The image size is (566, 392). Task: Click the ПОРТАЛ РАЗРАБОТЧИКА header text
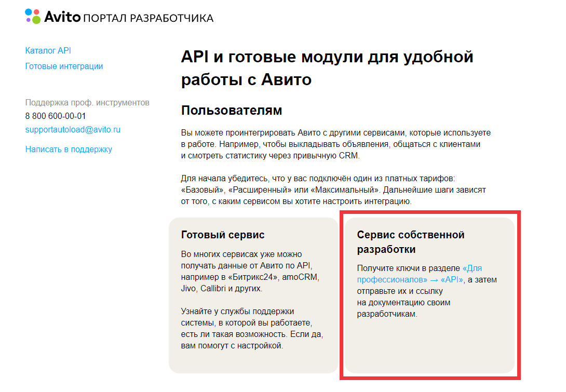point(149,18)
